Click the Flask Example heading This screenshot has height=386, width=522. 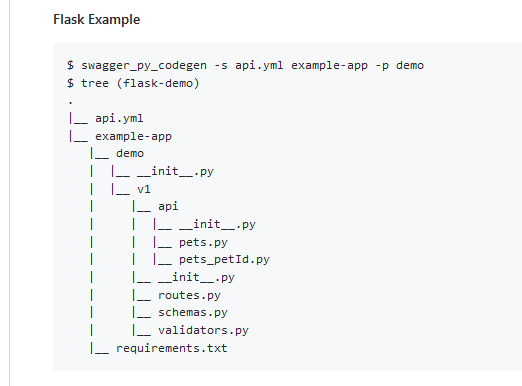coord(97,20)
